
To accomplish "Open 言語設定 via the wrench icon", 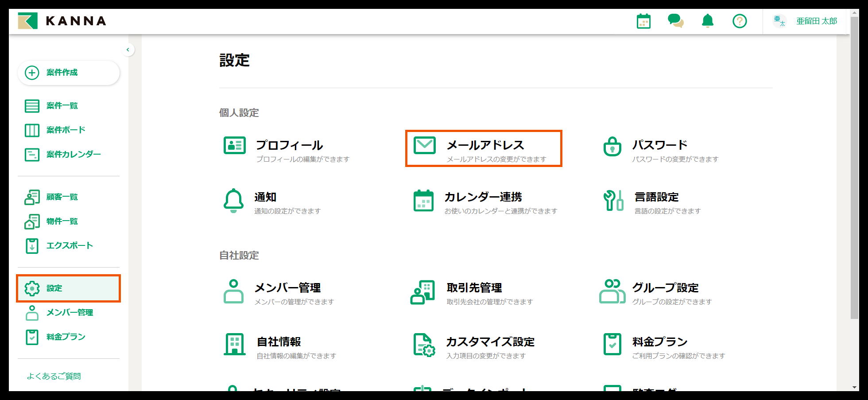I will (612, 201).
